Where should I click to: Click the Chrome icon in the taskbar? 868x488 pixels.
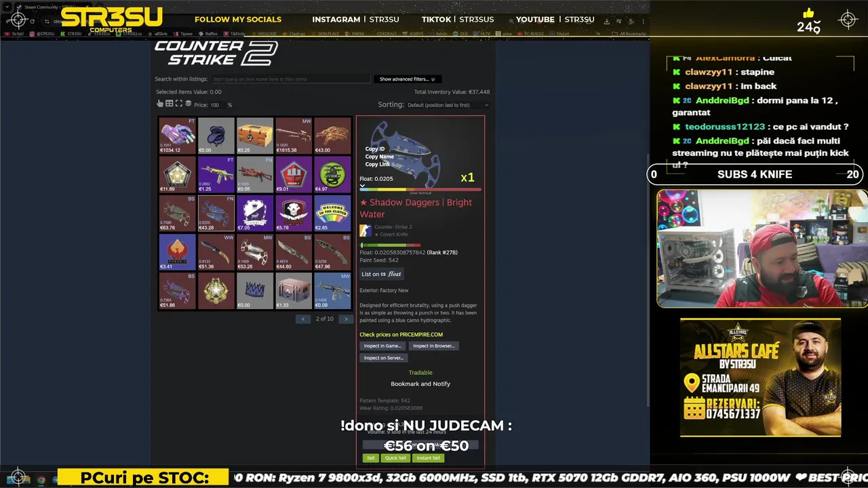pyautogui.click(x=41, y=480)
